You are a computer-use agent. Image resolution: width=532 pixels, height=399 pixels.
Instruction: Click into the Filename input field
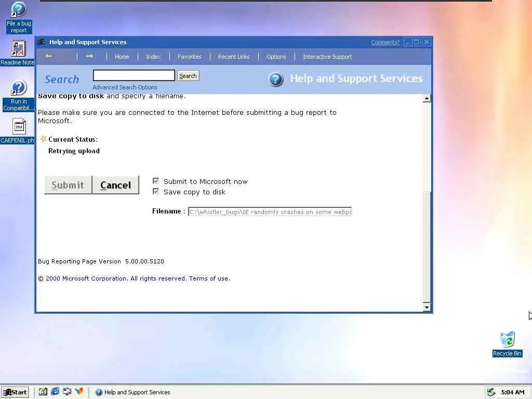click(270, 212)
